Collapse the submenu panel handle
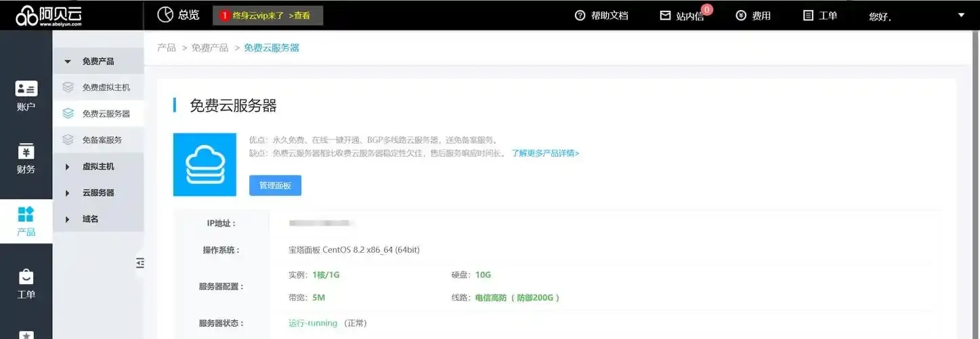 pos(140,263)
